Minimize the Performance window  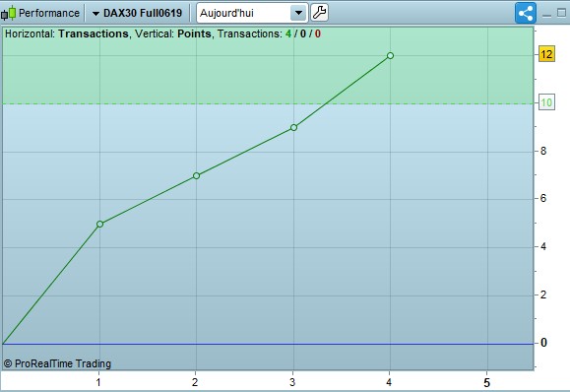[546, 15]
